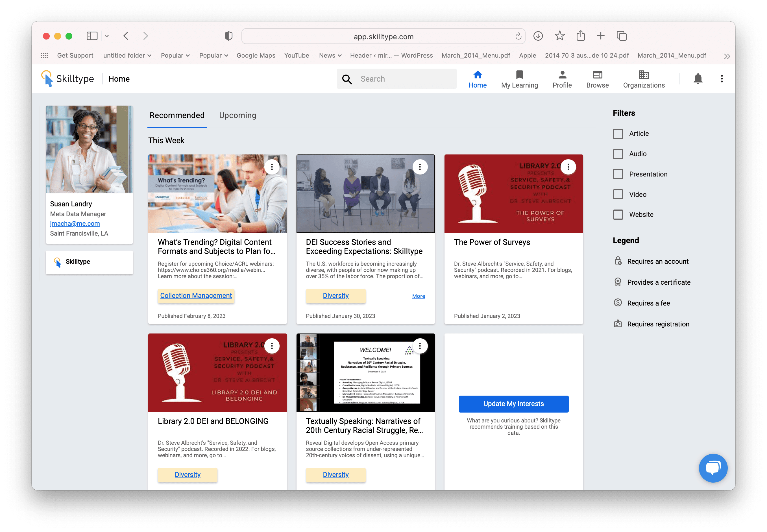Tick the Presentation filter checkbox
Image resolution: width=767 pixels, height=532 pixels.
pyautogui.click(x=618, y=174)
